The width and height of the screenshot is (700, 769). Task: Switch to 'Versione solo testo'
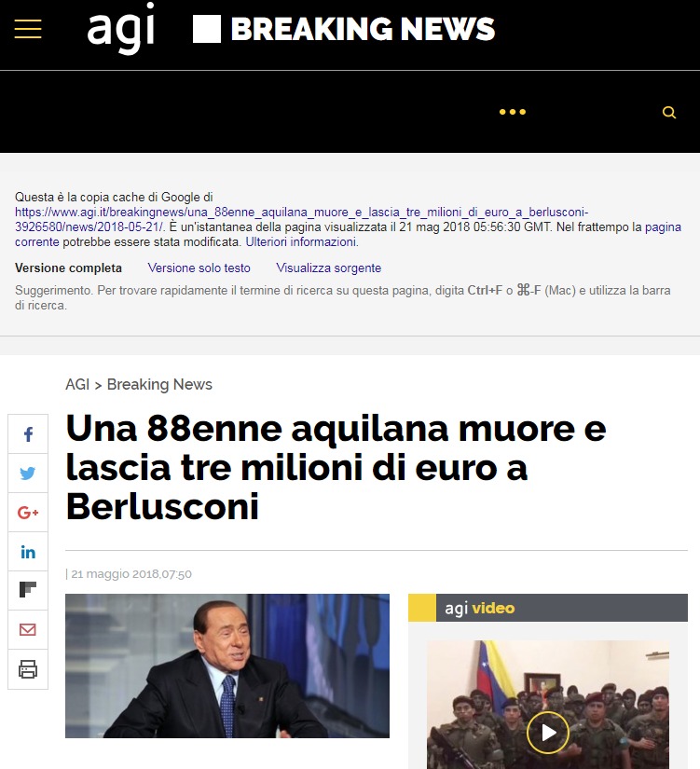coord(199,268)
